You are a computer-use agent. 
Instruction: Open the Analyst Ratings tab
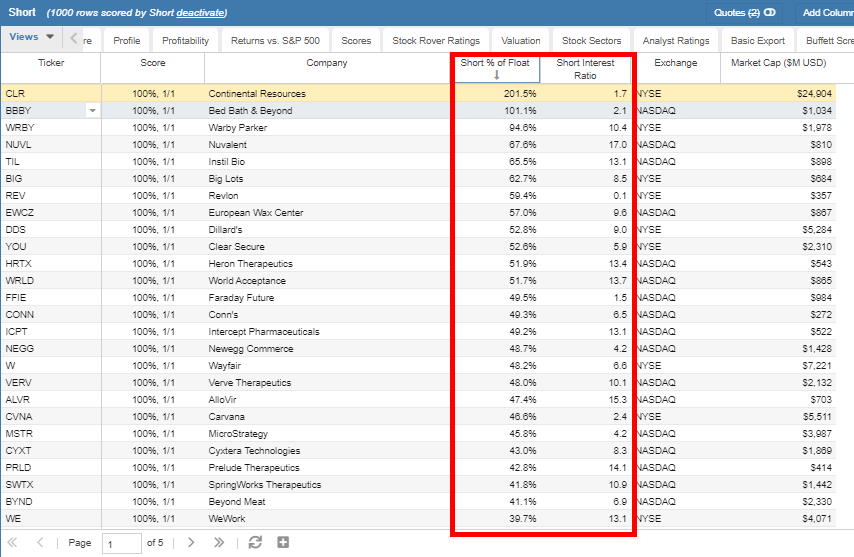[676, 41]
